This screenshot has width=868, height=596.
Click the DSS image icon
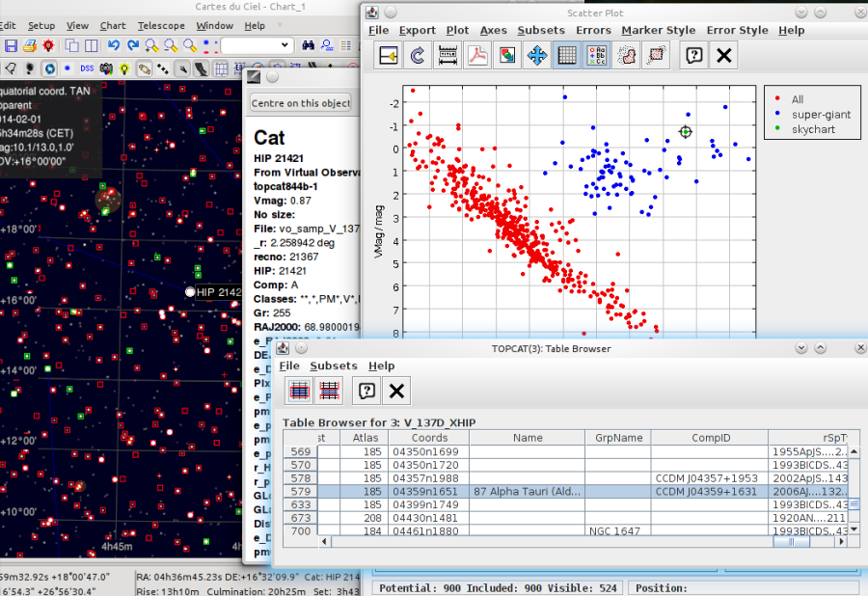(x=87, y=68)
